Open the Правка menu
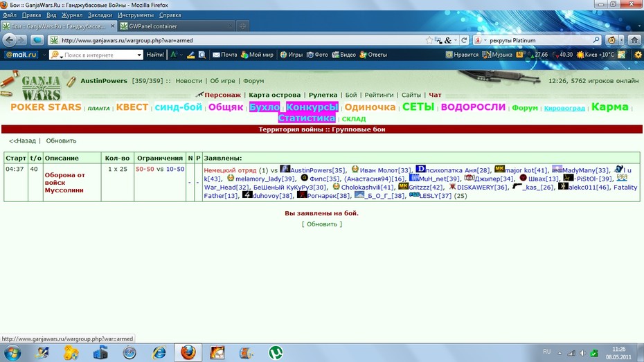This screenshot has height=362, width=644. [31, 15]
